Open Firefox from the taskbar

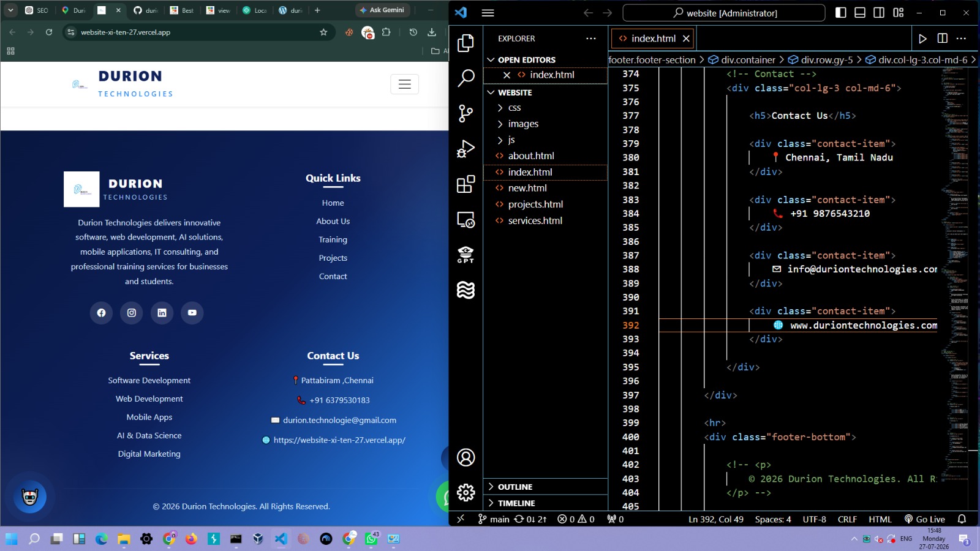pyautogui.click(x=191, y=539)
